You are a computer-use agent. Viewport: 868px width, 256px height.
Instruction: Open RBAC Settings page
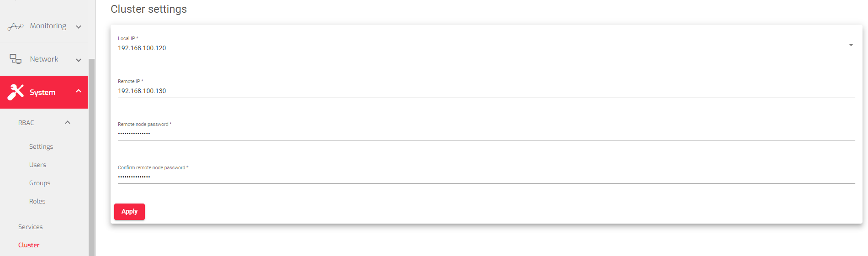click(x=41, y=146)
